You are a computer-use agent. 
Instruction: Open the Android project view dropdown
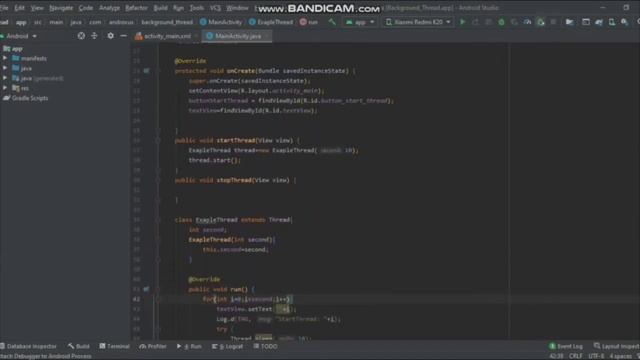[x=19, y=36]
